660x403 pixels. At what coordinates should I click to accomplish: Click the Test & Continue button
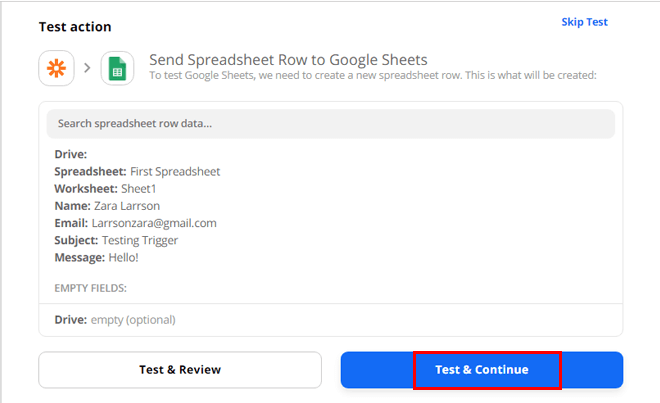point(482,370)
